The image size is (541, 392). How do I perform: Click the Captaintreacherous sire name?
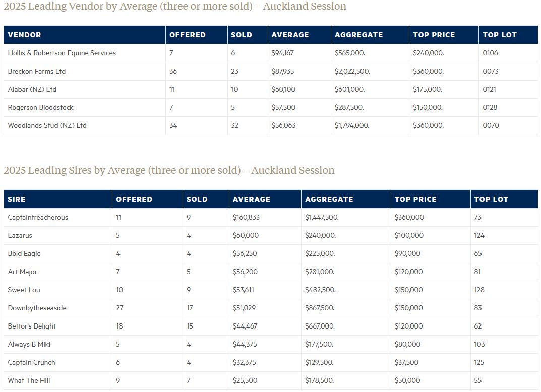[x=38, y=217]
